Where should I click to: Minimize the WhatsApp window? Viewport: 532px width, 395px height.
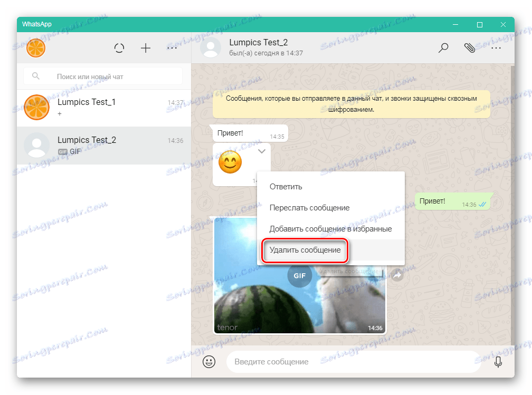click(455, 24)
